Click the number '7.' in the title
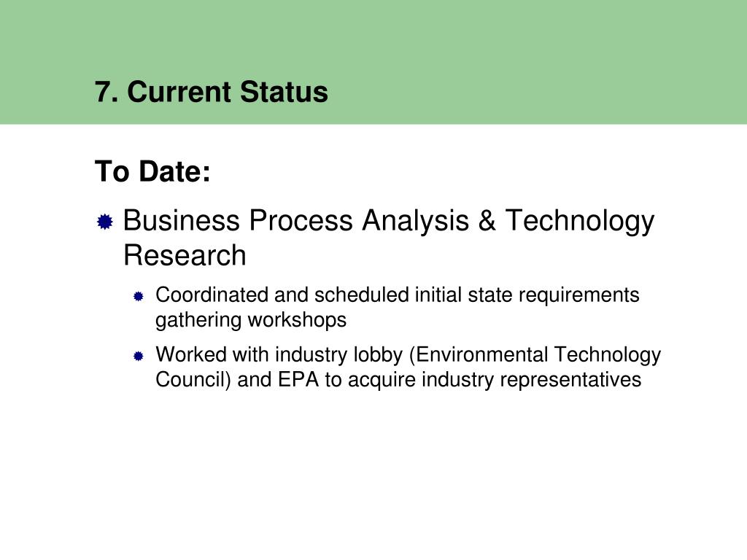The width and height of the screenshot is (747, 560). pyautogui.click(x=107, y=91)
